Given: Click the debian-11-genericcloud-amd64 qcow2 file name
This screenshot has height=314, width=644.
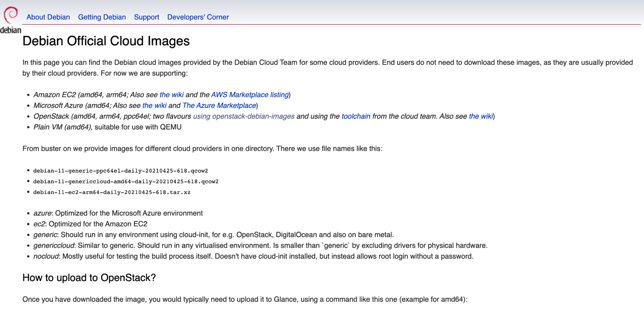Looking at the screenshot, I should [x=126, y=182].
